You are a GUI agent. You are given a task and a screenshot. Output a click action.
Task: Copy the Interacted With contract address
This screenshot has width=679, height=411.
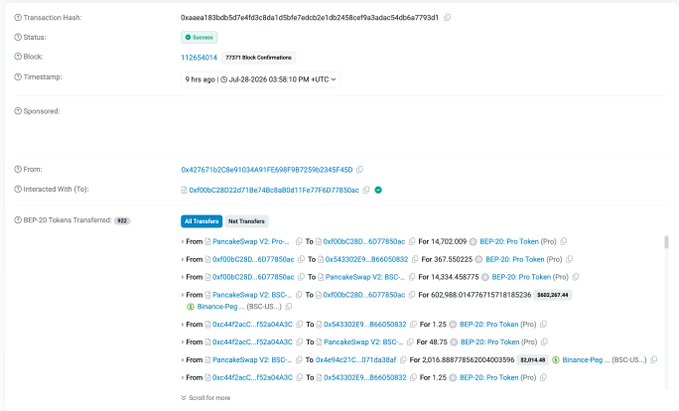coord(366,190)
